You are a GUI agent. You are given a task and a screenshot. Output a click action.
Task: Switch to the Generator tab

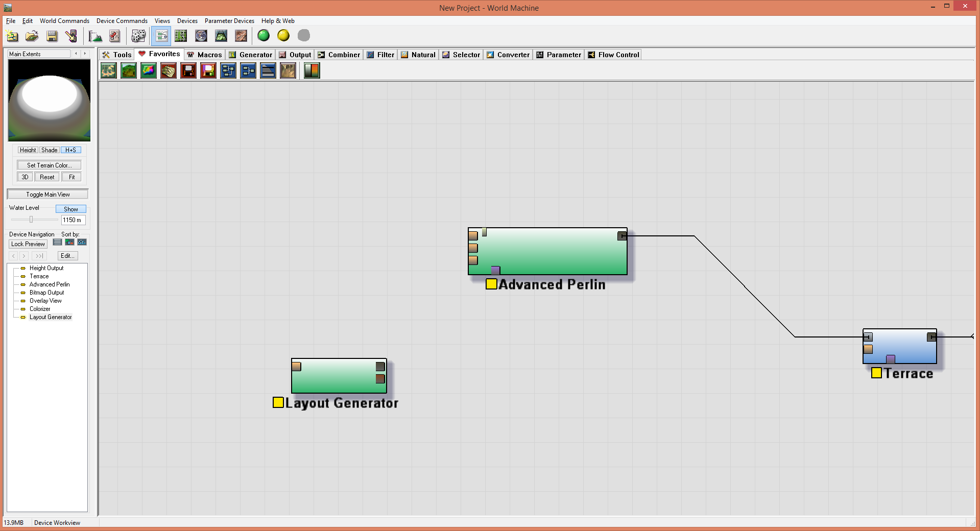click(251, 55)
